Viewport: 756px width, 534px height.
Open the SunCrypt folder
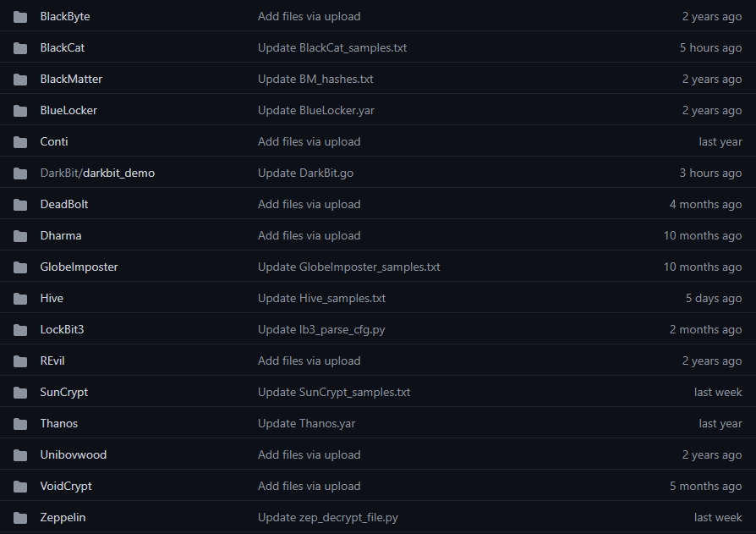click(64, 392)
